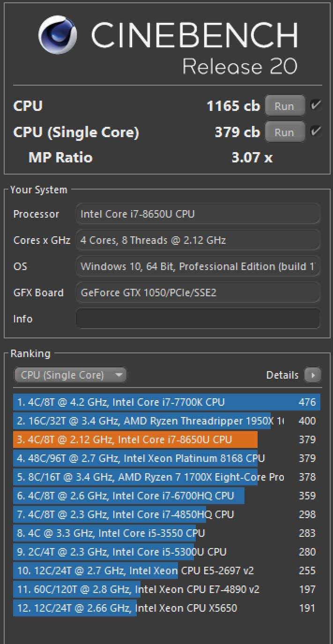333x644 pixels.
Task: Click the Info input field
Action: coord(198,319)
